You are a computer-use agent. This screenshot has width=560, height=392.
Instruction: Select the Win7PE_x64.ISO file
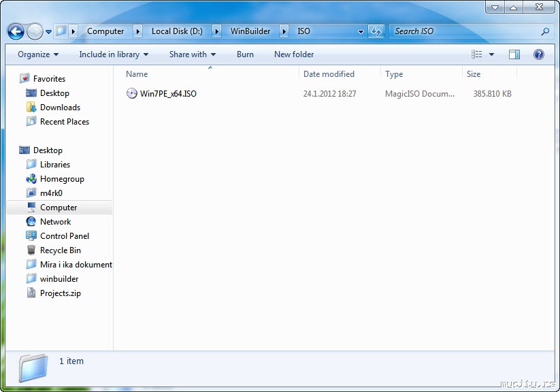click(168, 94)
